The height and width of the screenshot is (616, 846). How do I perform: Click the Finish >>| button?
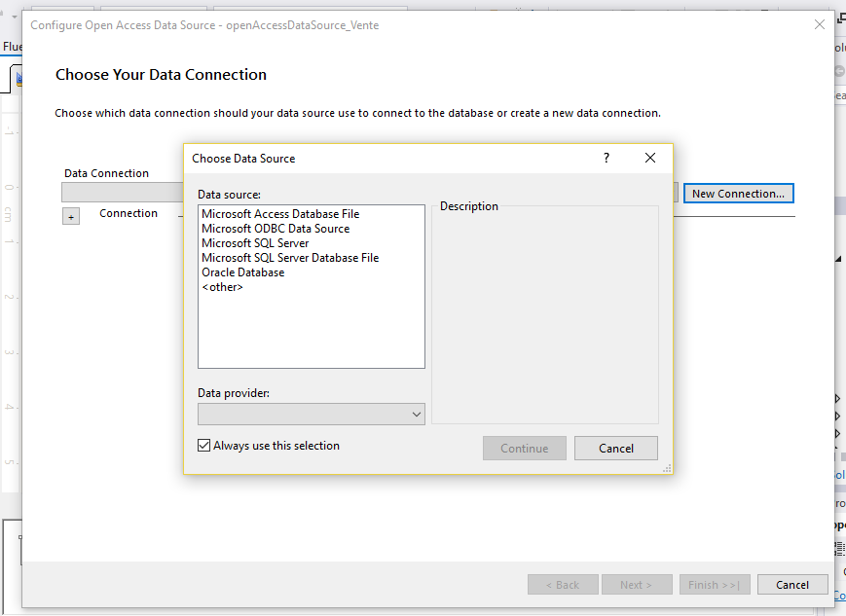click(x=715, y=585)
